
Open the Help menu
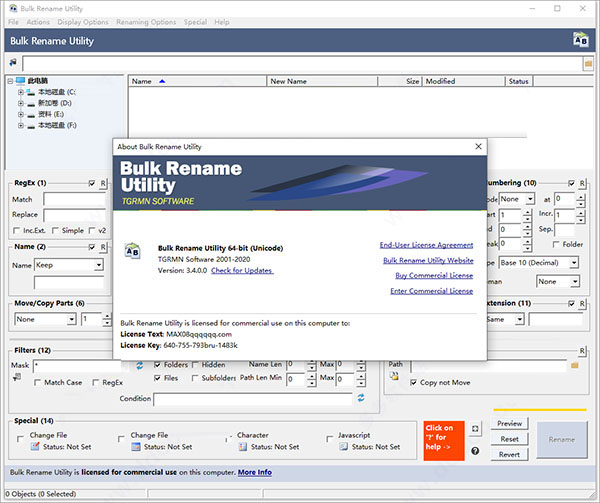(x=222, y=22)
